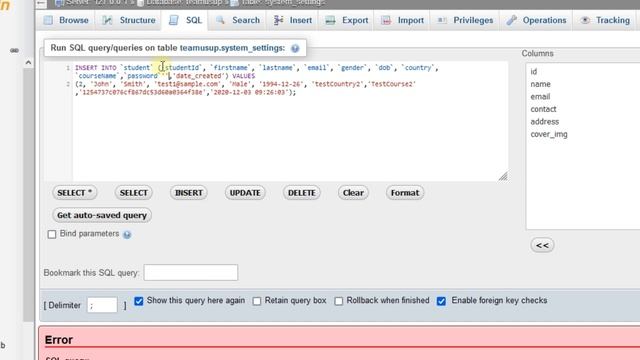This screenshot has width=640, height=360.
Task: Click the SELECT * button
Action: point(75,193)
